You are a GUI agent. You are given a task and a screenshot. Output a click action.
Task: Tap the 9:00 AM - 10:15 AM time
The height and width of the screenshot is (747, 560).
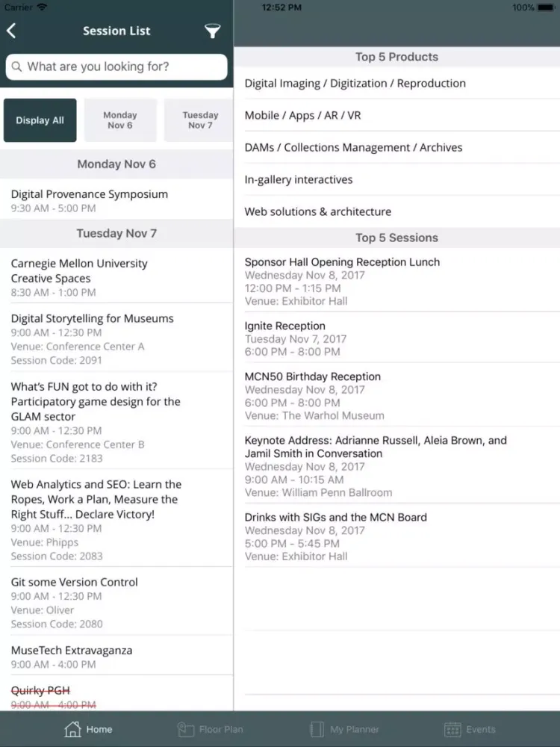(x=293, y=480)
